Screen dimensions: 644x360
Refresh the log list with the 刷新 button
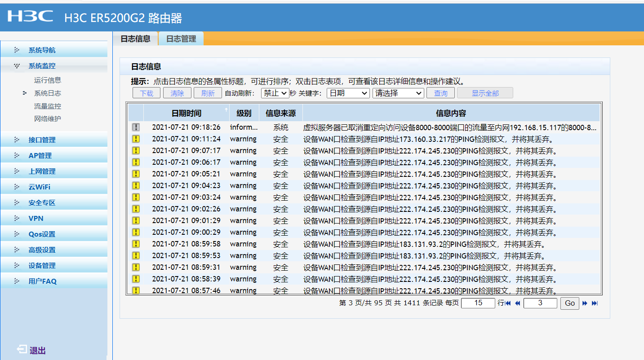[x=208, y=93]
